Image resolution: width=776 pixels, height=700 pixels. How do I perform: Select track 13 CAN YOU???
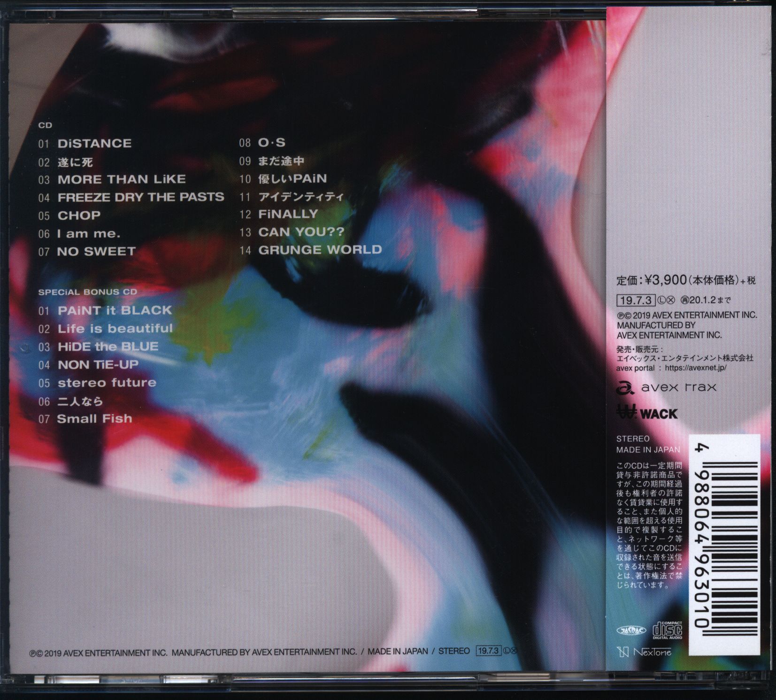(301, 232)
